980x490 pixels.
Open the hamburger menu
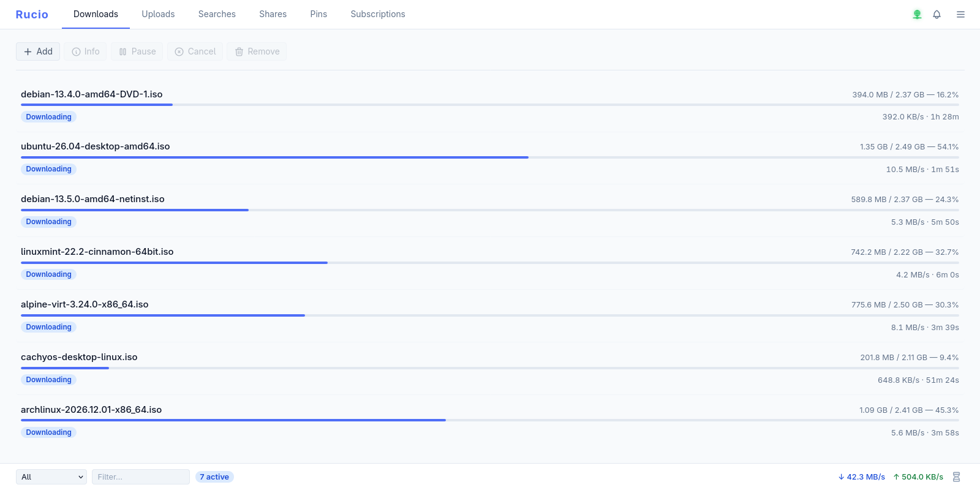tap(960, 14)
